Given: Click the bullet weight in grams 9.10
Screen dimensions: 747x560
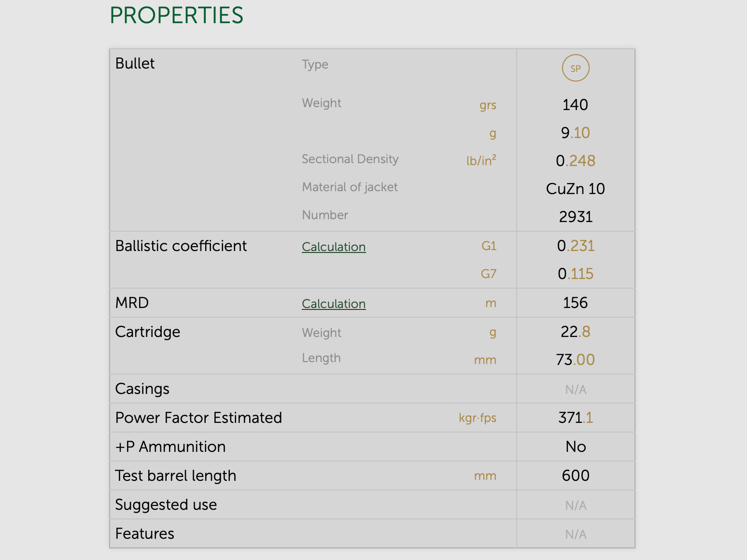Looking at the screenshot, I should coord(575,133).
